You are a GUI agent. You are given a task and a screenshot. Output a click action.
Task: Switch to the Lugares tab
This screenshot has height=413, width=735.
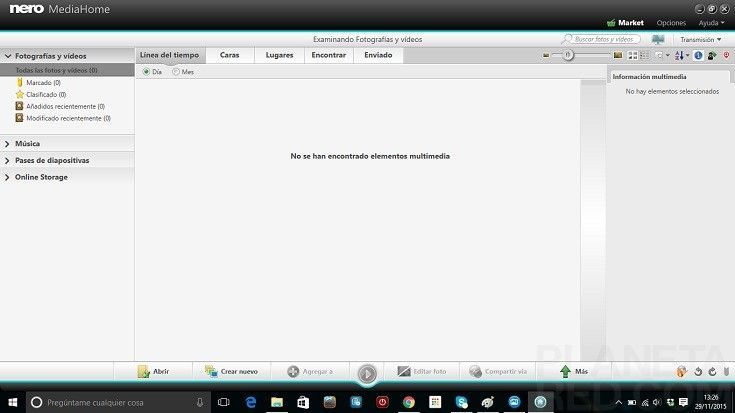[x=279, y=55]
